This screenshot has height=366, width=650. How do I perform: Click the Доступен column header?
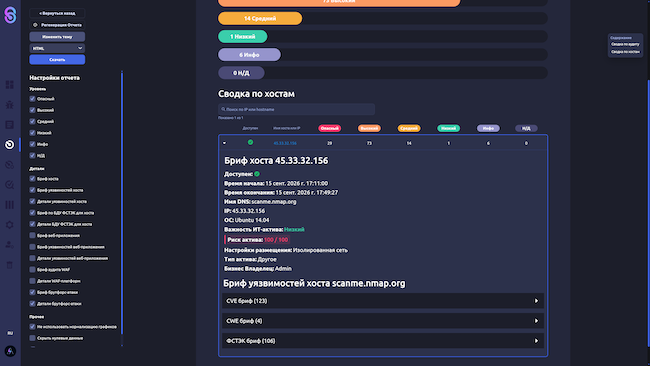pos(250,128)
